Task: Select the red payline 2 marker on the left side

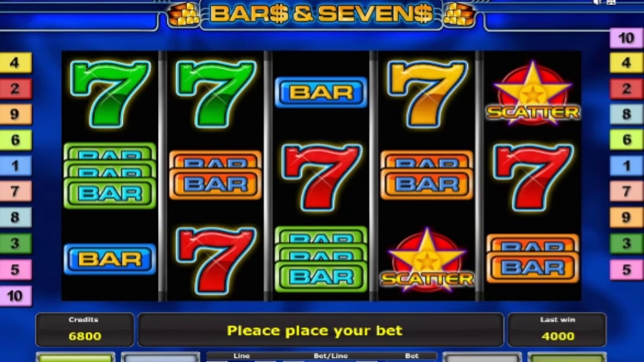Action: (x=16, y=89)
